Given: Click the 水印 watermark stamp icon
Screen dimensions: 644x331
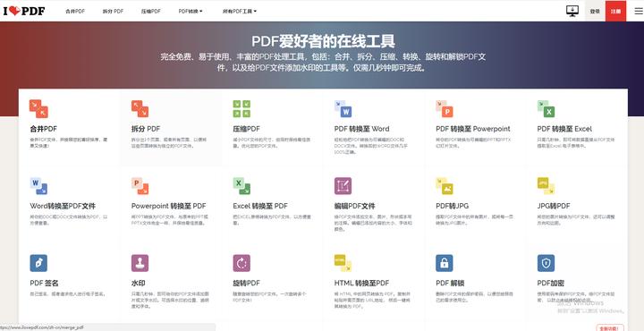Looking at the screenshot, I should pyautogui.click(x=140, y=263).
